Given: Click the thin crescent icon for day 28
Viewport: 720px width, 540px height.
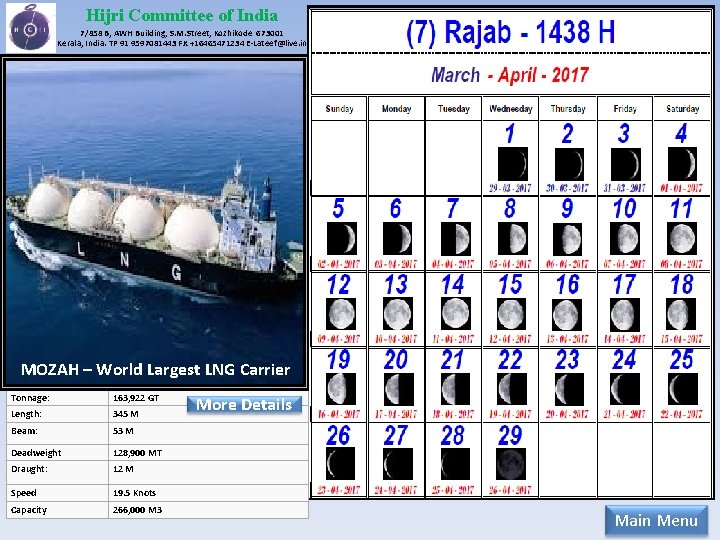Looking at the screenshot, I should pos(456,464).
